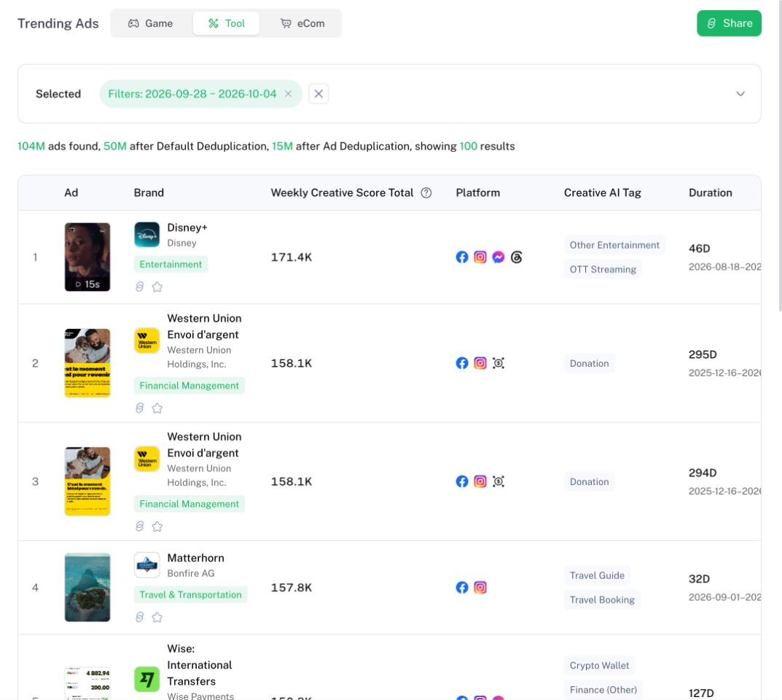Click Western Union logo in row 2
Viewport: 782px width, 700px height.
coord(146,341)
